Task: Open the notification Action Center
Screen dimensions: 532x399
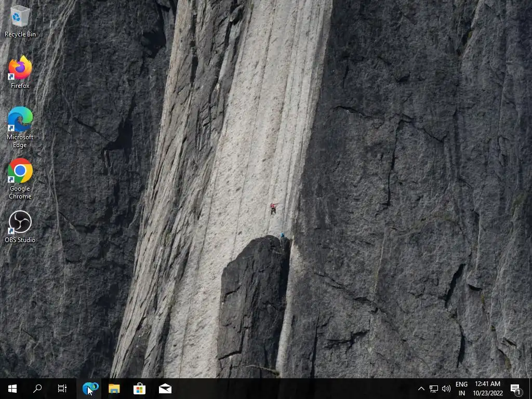Action: click(516, 389)
